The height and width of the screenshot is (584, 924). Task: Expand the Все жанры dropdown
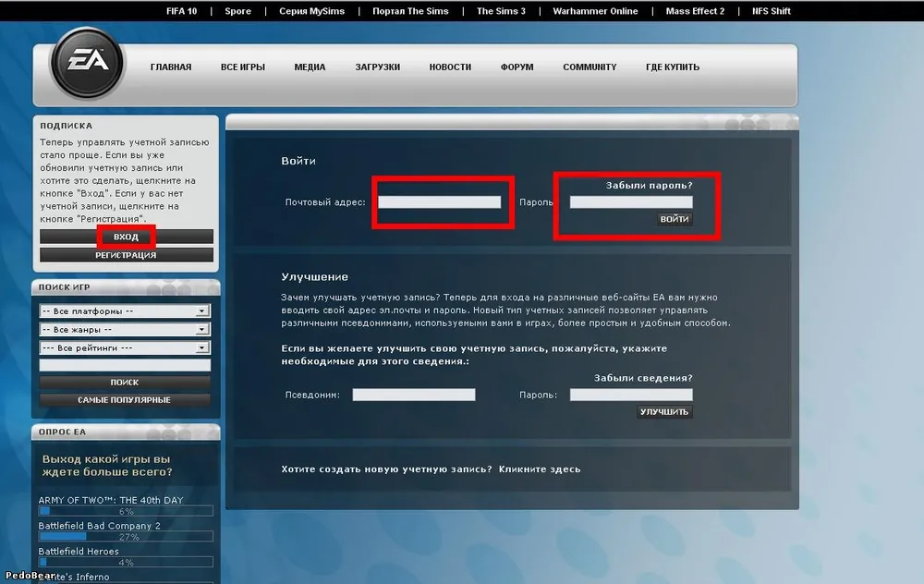coord(125,330)
